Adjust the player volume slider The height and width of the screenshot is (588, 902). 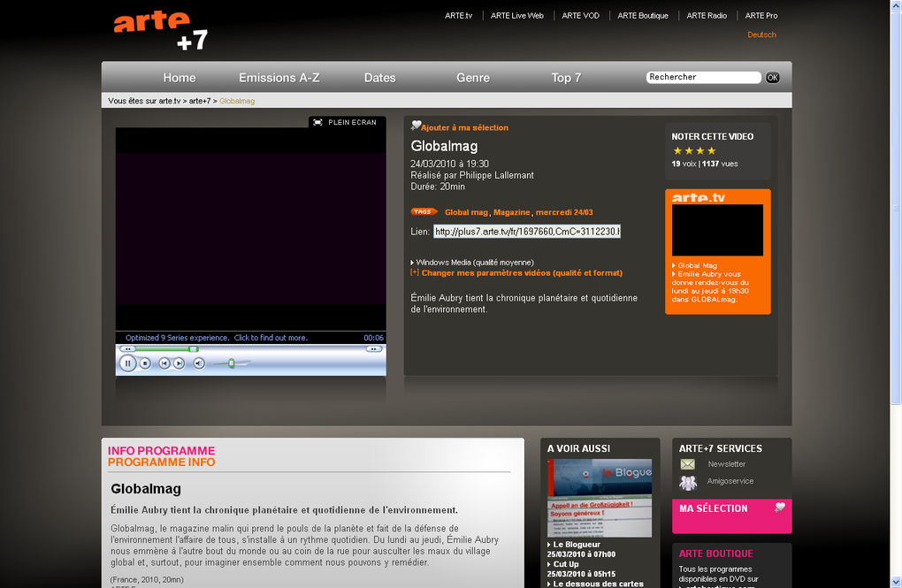[232, 363]
